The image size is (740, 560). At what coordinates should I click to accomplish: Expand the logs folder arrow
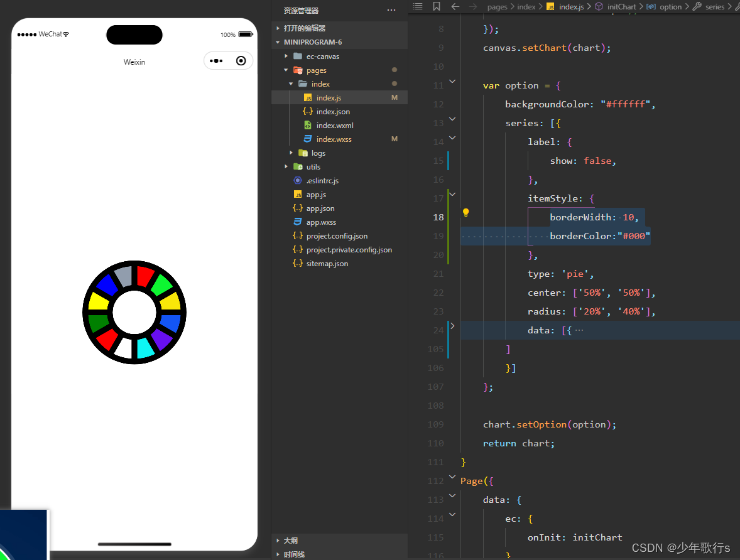(x=291, y=153)
